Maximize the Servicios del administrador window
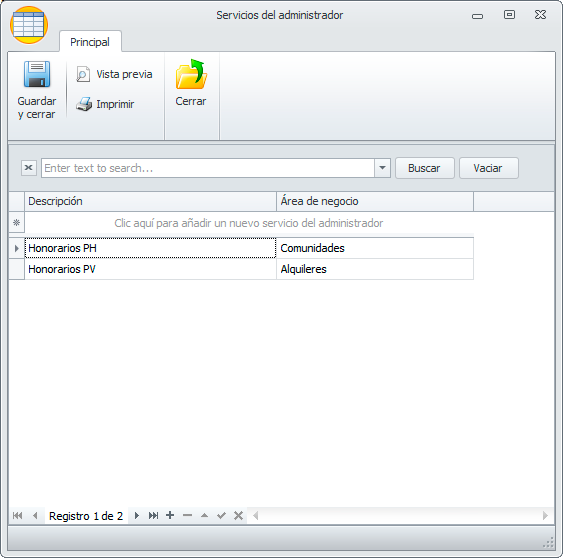The width and height of the screenshot is (563, 558). (509, 15)
